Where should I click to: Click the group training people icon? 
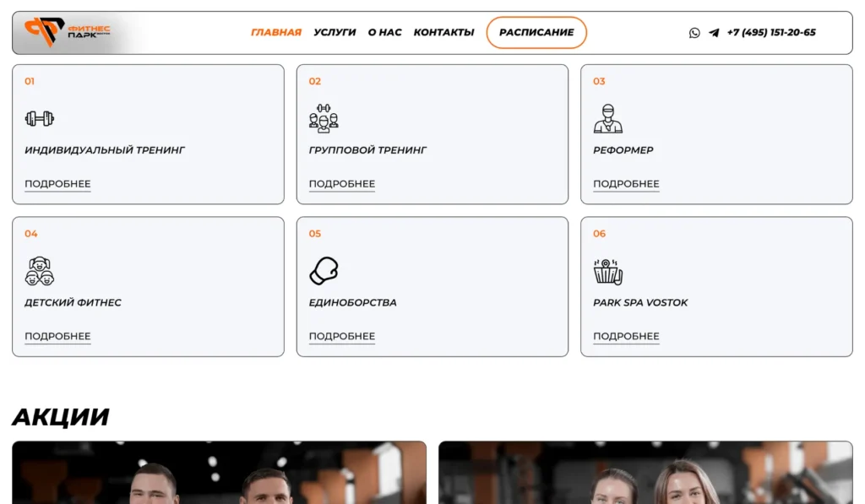tap(324, 118)
